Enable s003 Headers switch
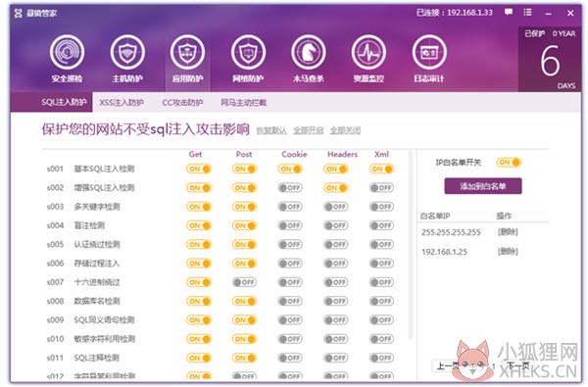The width and height of the screenshot is (588, 387). pyautogui.click(x=335, y=207)
